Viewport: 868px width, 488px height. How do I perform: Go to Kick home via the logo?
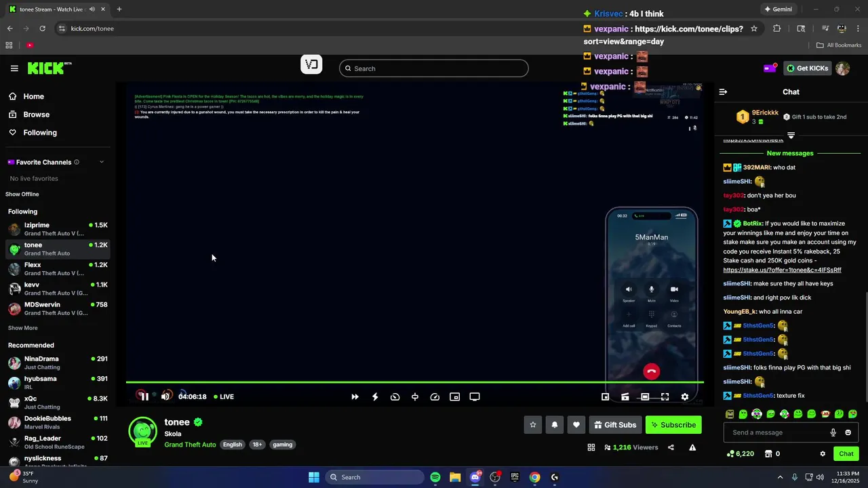(49, 68)
